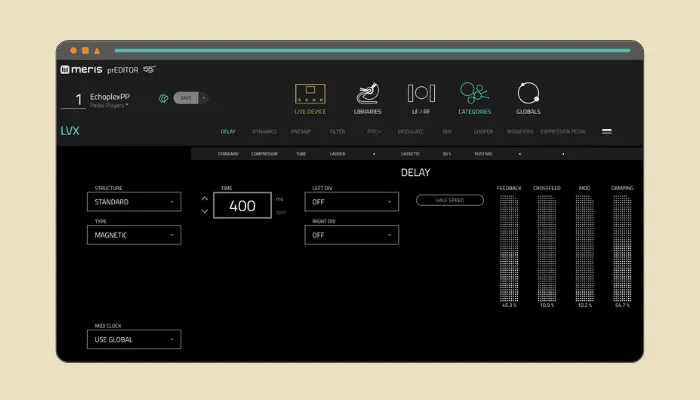
Task: Click the LVX device label
Action: click(70, 131)
